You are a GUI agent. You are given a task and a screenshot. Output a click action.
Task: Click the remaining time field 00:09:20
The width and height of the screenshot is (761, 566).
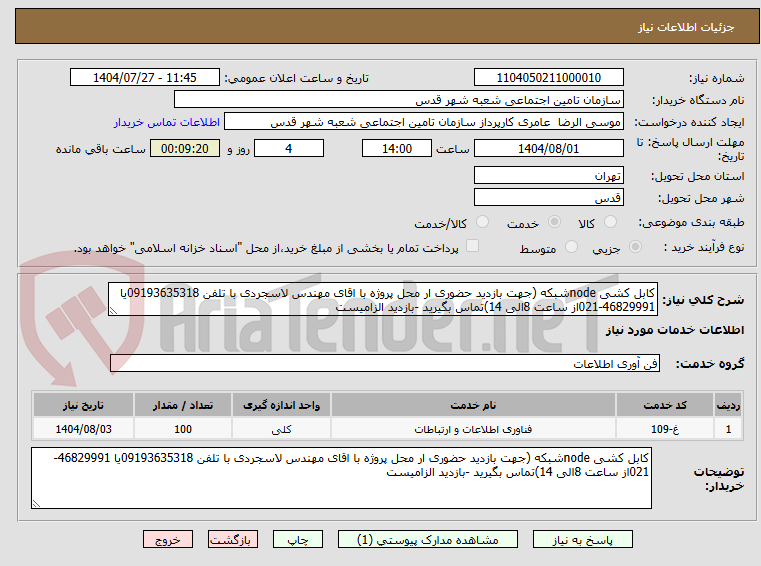click(185, 149)
